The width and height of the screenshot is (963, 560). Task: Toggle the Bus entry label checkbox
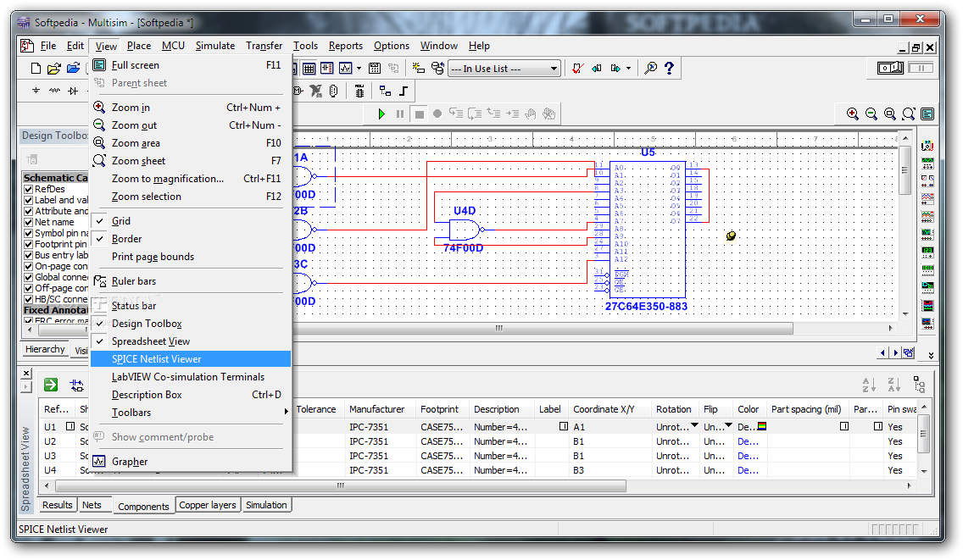28,256
